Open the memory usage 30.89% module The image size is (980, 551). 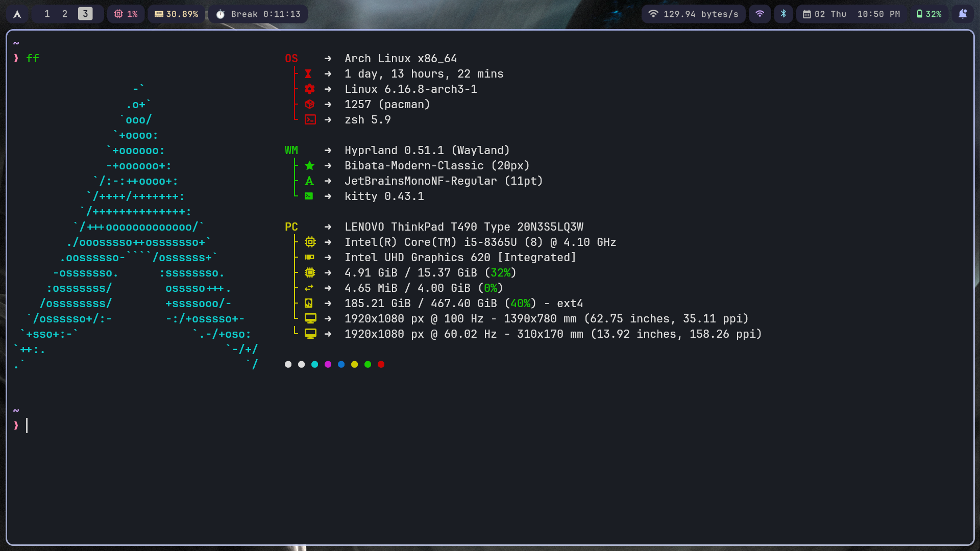[176, 14]
